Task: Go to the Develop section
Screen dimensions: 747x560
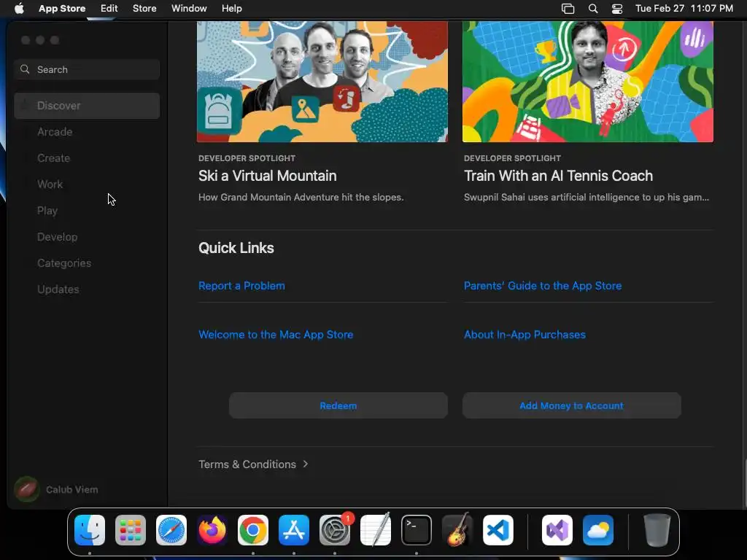Action: point(87,237)
